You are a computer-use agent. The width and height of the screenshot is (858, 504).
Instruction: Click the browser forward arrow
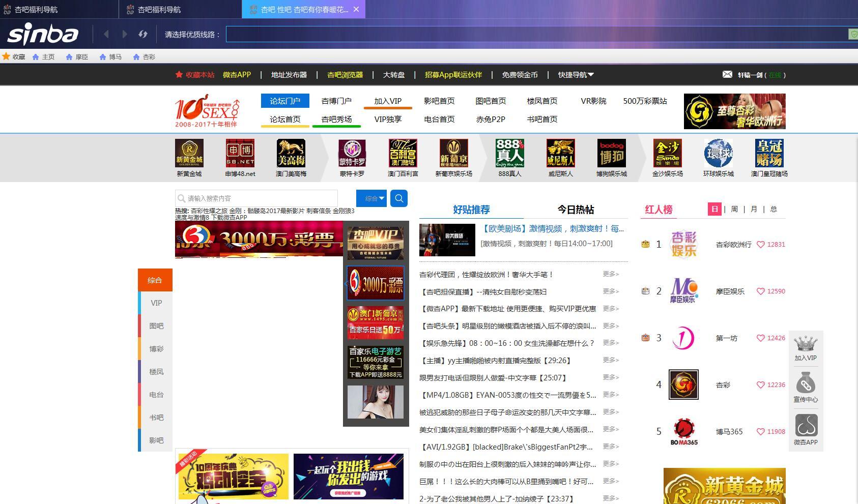(125, 34)
